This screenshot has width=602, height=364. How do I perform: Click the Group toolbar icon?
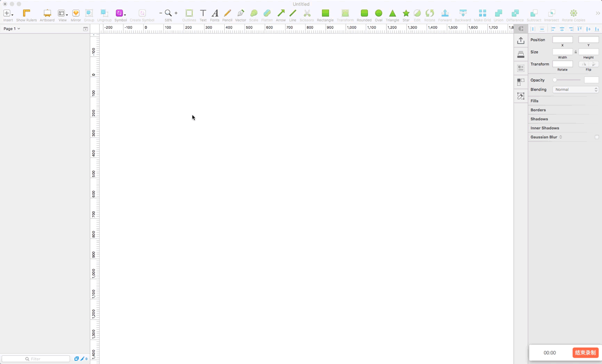(x=89, y=13)
